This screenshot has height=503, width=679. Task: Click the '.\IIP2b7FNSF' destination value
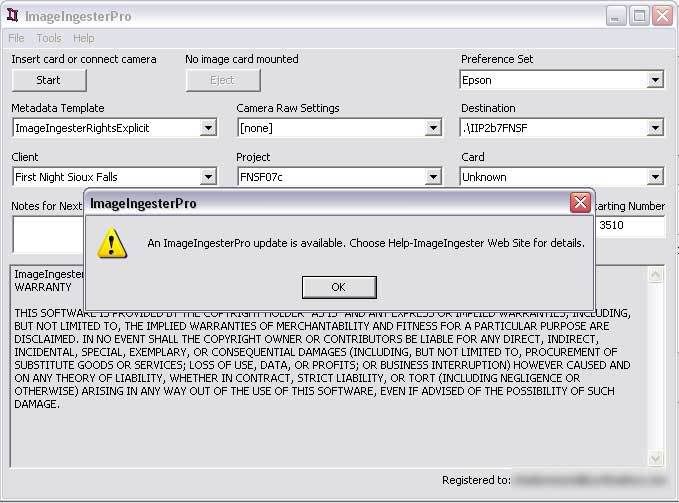[x=495, y=128]
